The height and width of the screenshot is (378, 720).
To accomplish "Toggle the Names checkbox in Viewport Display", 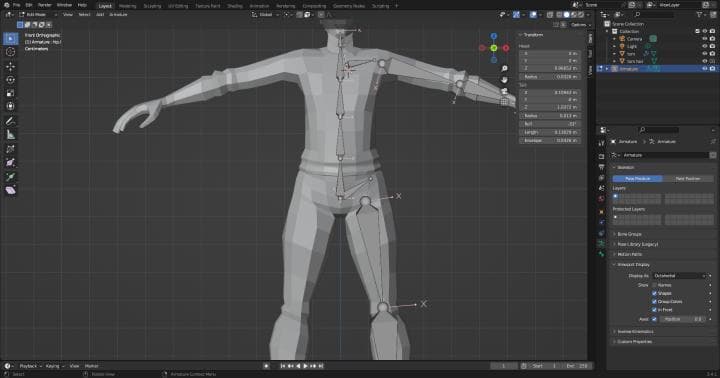I will pyautogui.click(x=654, y=285).
